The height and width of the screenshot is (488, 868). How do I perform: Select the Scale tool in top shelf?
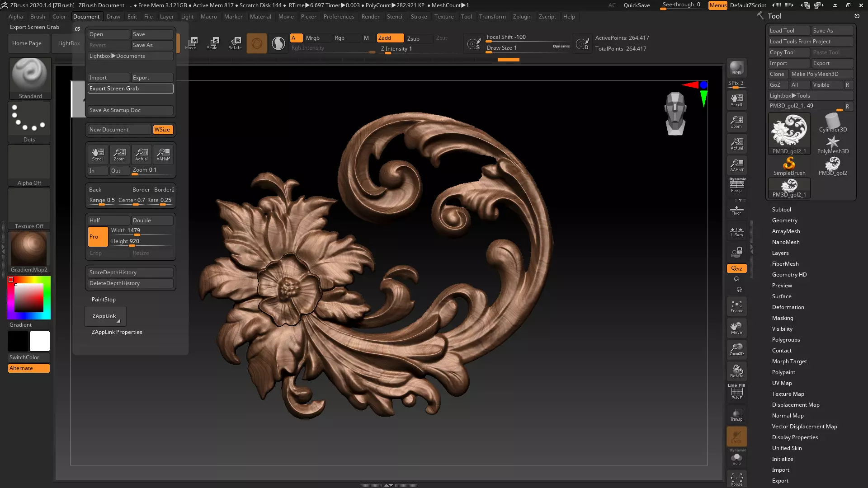pyautogui.click(x=212, y=43)
